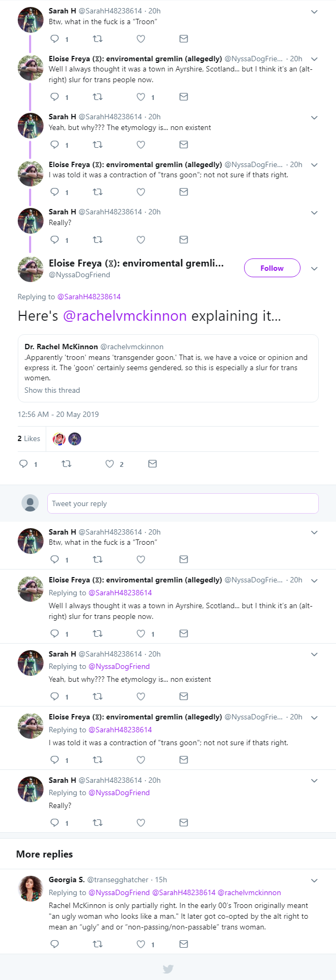Open the tweet timestamp 12:56 AM - 20 May 2019
The image size is (336, 980).
(58, 414)
